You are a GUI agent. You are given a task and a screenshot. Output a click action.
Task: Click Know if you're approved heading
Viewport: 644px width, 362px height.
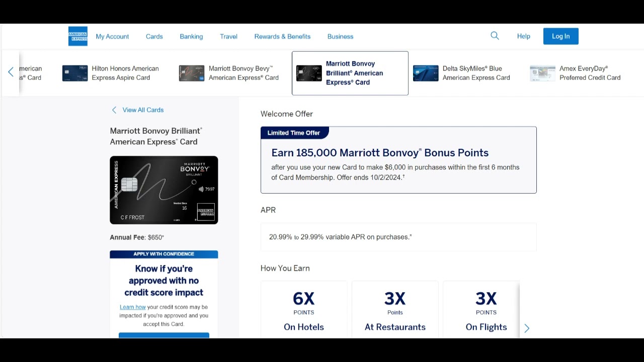(x=164, y=281)
